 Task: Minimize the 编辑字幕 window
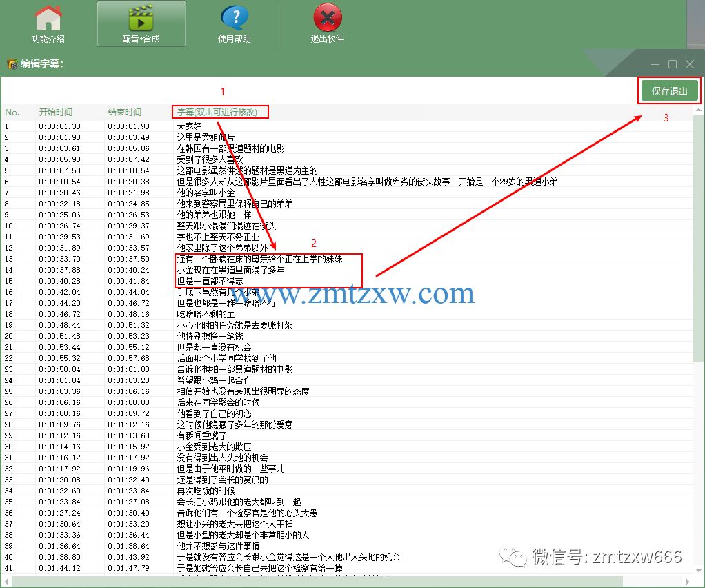pos(655,64)
